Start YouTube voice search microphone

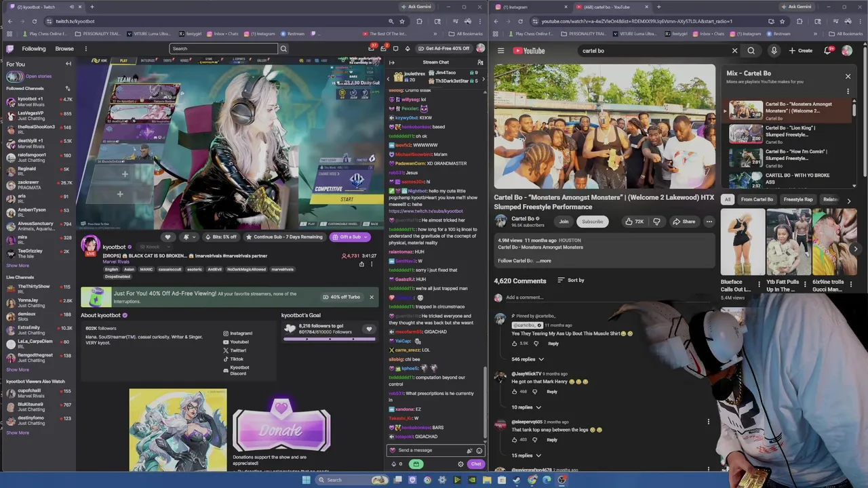coord(774,51)
